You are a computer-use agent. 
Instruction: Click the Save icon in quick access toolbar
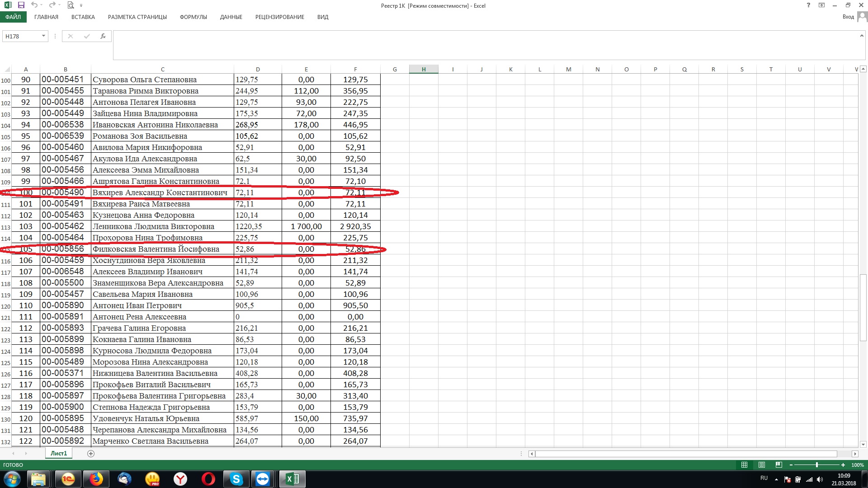pyautogui.click(x=21, y=5)
